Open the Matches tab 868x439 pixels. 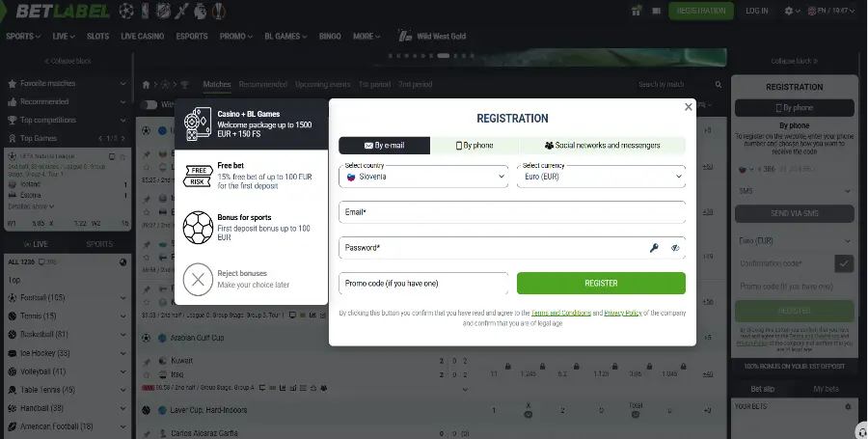point(216,84)
